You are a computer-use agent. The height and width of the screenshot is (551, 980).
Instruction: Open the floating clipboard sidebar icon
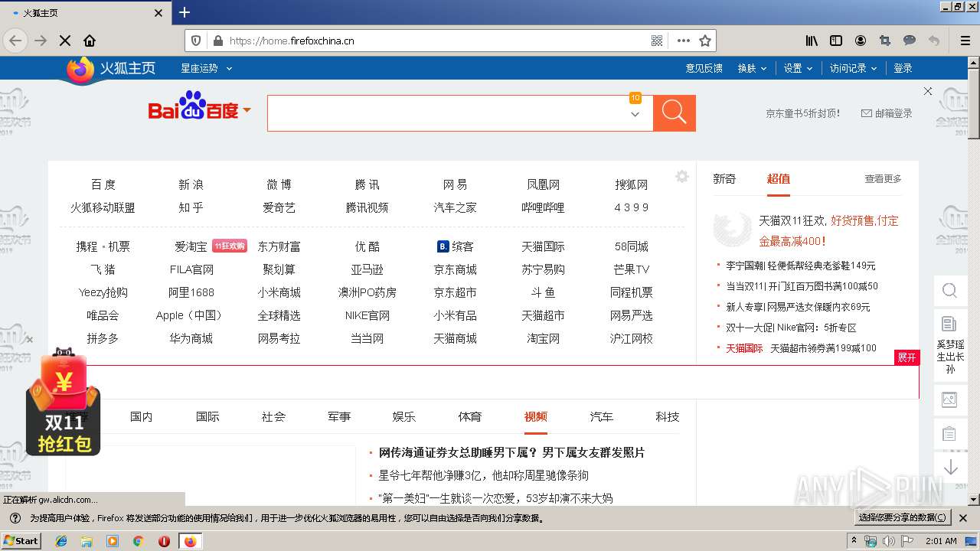coord(949,434)
